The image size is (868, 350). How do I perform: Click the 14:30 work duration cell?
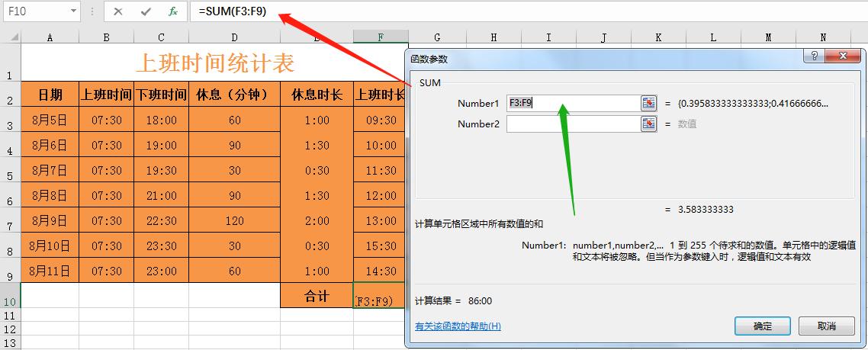click(x=380, y=271)
